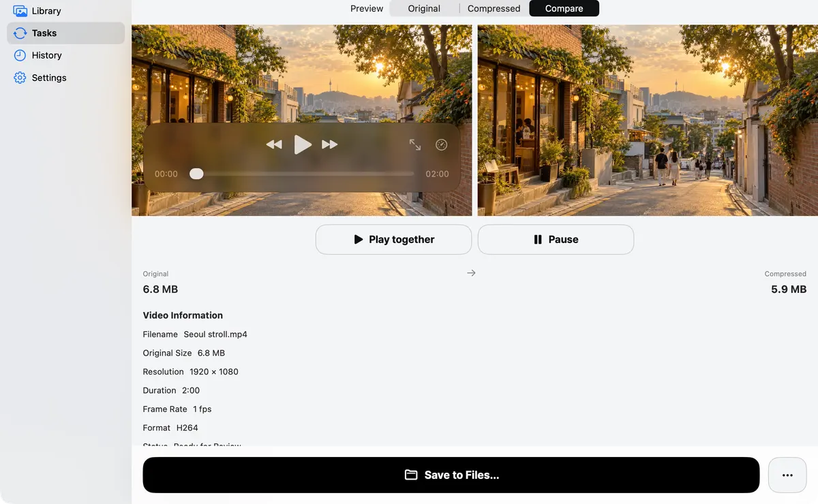Click the Pause button
Screen dimensions: 818x504
coord(556,240)
